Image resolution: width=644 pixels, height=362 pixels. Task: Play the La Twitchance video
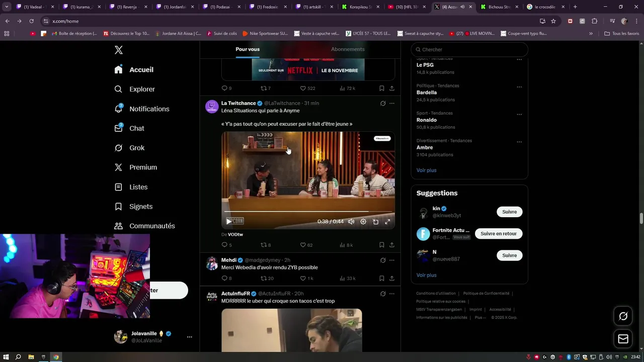click(229, 221)
